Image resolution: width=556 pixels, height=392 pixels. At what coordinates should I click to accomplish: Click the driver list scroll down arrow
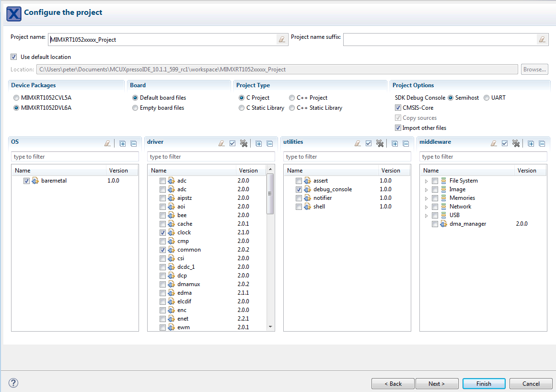[x=270, y=327]
